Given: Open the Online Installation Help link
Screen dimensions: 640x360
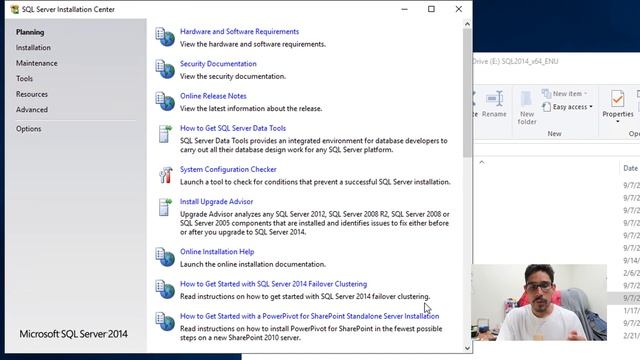Looking at the screenshot, I should point(217,252).
